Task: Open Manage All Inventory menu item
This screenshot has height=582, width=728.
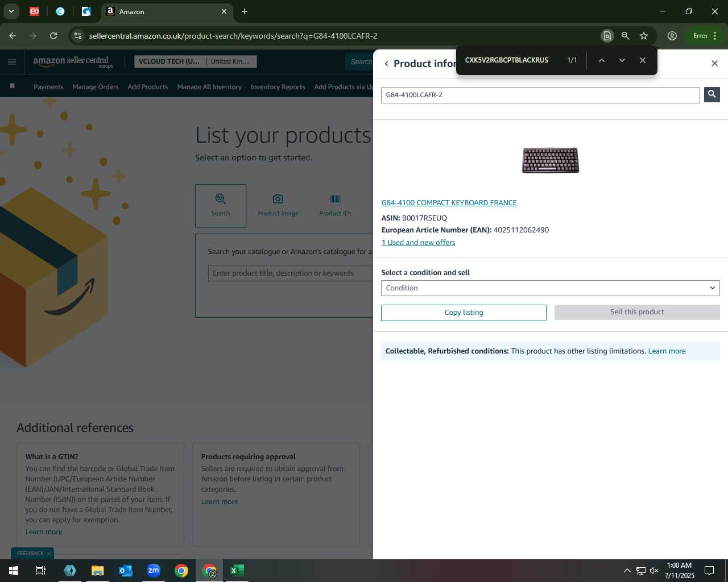Action: point(209,87)
